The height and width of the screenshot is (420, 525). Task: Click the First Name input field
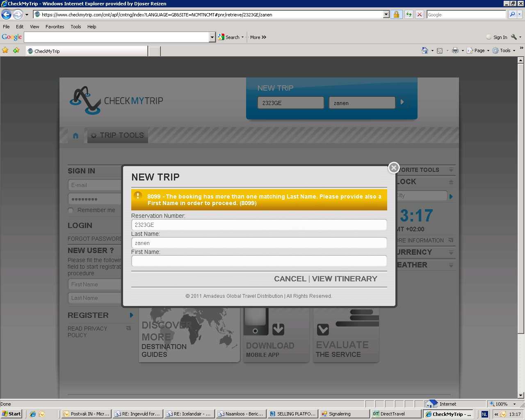point(259,261)
